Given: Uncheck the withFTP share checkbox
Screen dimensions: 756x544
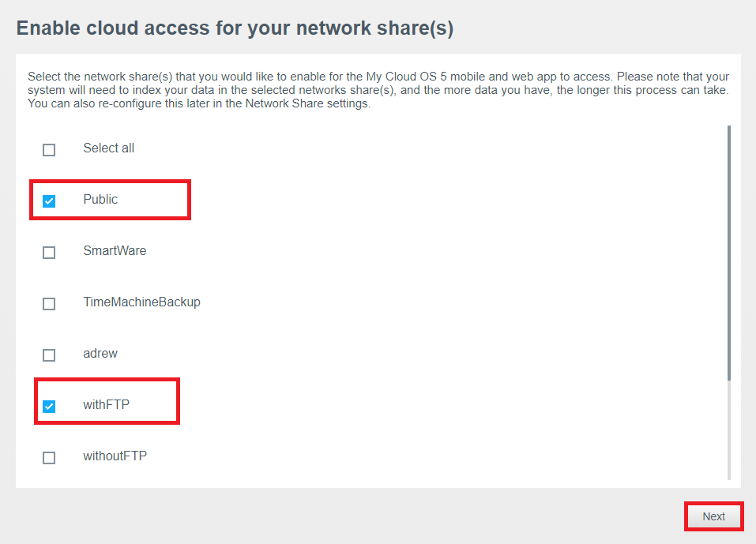Looking at the screenshot, I should 49,406.
